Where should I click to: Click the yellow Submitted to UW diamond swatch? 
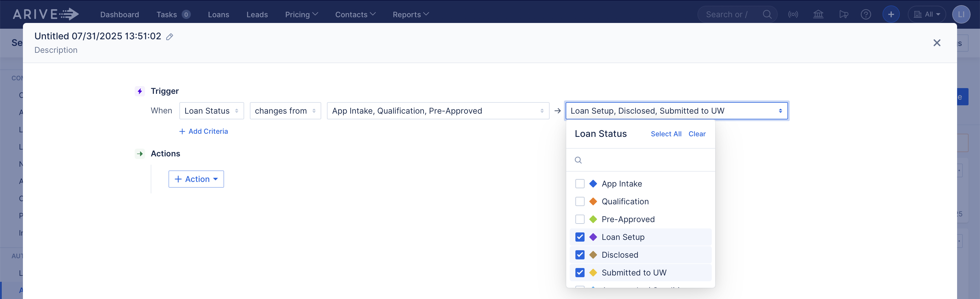[x=593, y=273]
